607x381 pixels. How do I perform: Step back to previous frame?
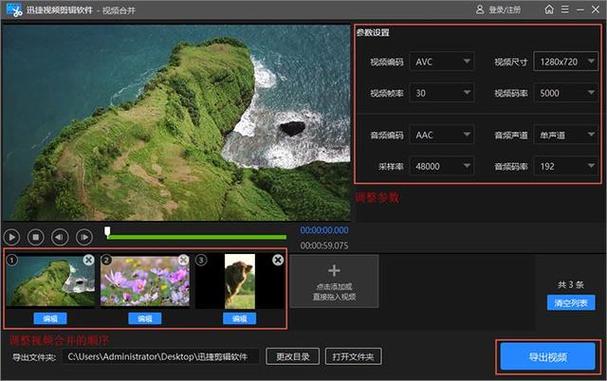click(60, 237)
